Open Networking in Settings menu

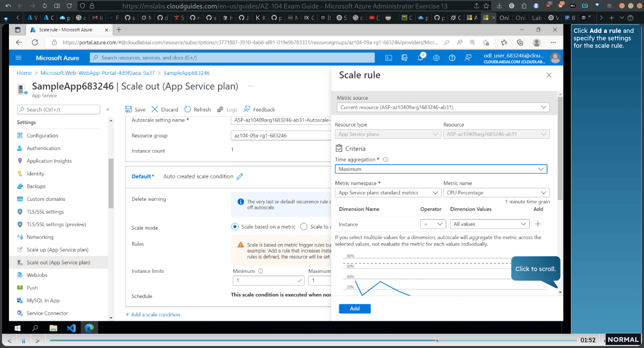pyautogui.click(x=40, y=237)
